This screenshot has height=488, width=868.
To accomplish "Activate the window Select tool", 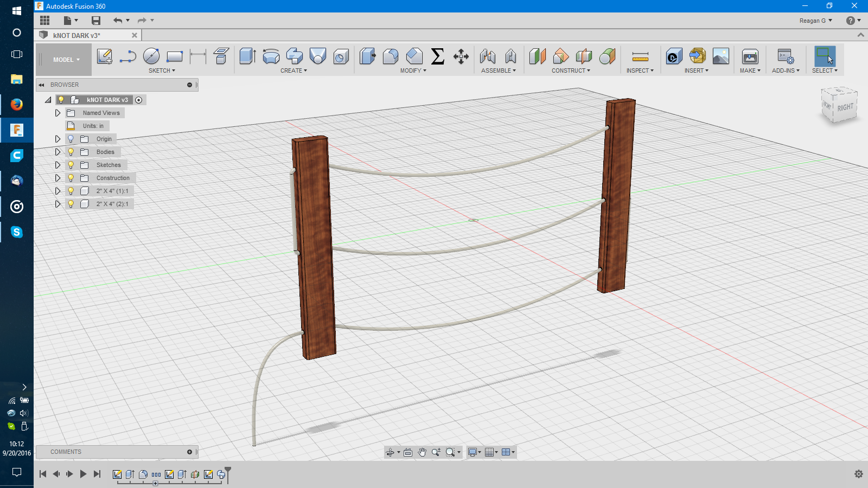I will coord(825,56).
